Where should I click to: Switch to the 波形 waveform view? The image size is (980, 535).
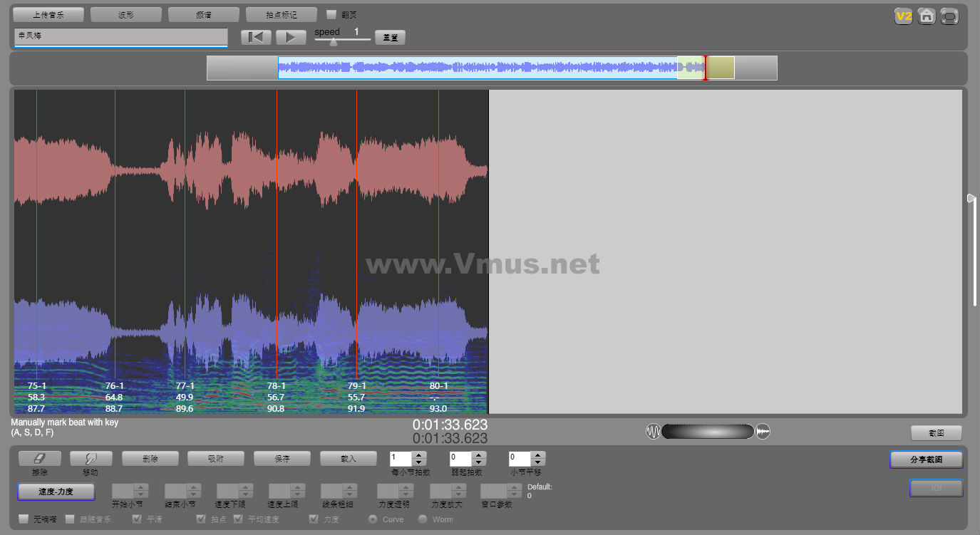point(125,14)
